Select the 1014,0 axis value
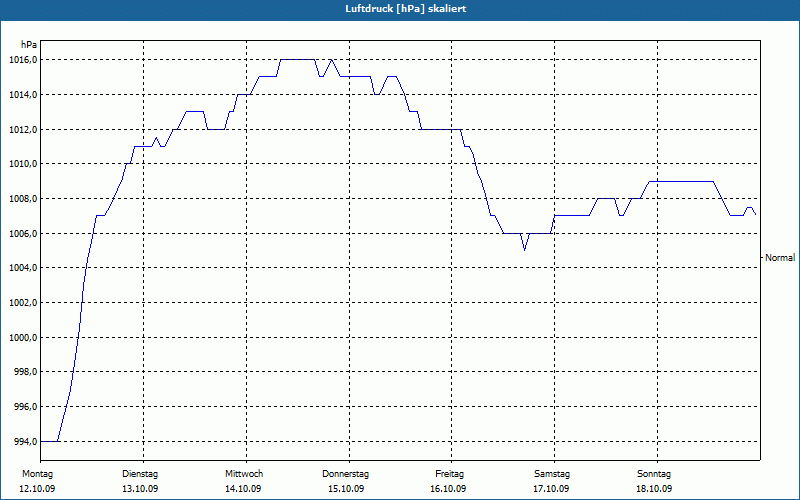The image size is (800, 500). (22, 95)
